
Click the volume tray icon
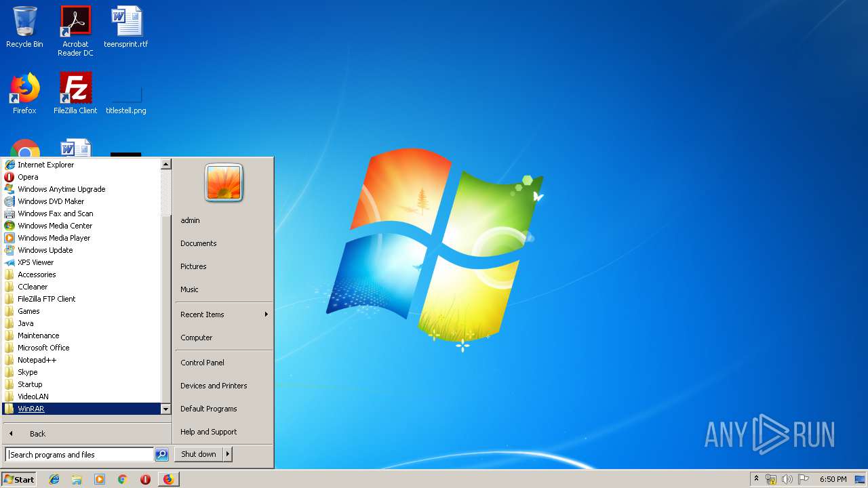787,479
